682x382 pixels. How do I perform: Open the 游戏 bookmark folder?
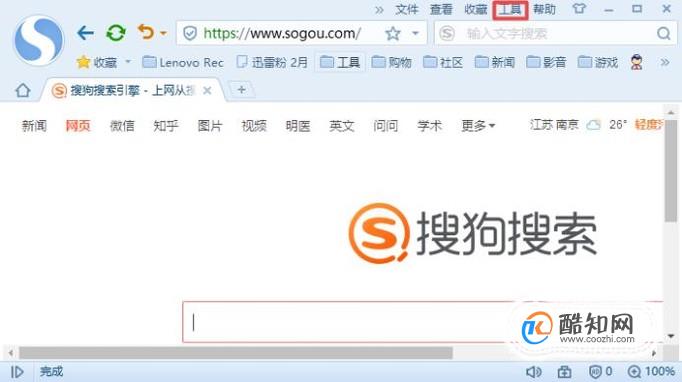click(x=598, y=63)
